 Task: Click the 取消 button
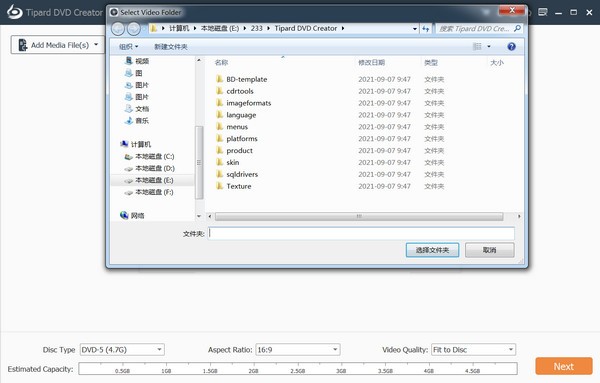coord(489,250)
